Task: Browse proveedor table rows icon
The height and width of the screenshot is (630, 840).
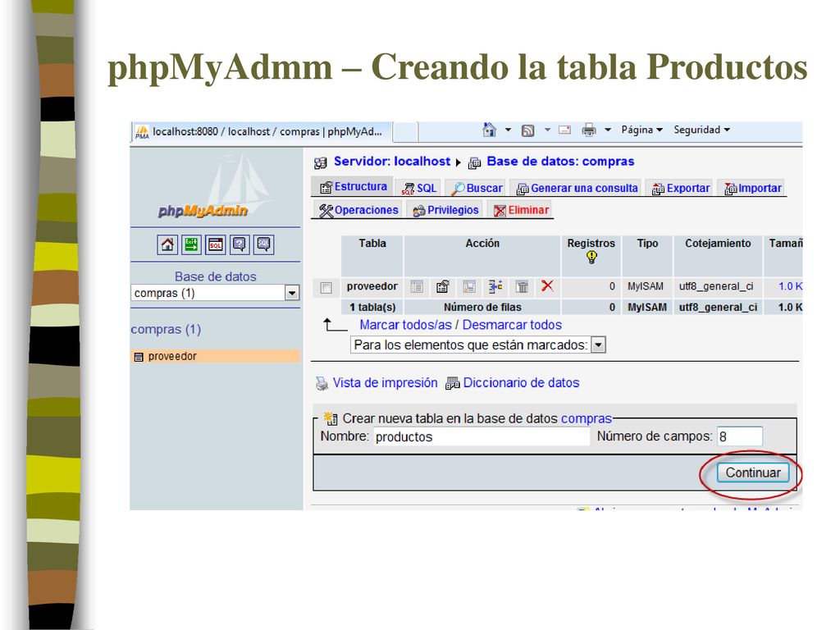Action: (x=416, y=286)
